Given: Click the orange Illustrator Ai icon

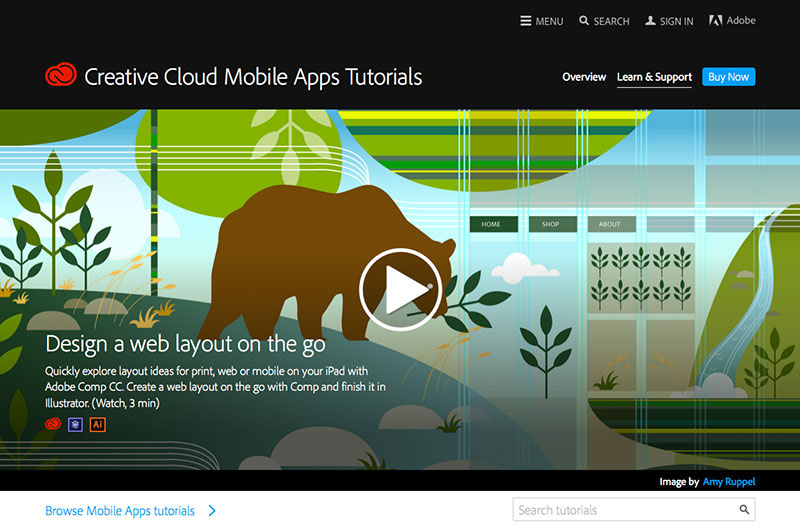Looking at the screenshot, I should (x=98, y=424).
